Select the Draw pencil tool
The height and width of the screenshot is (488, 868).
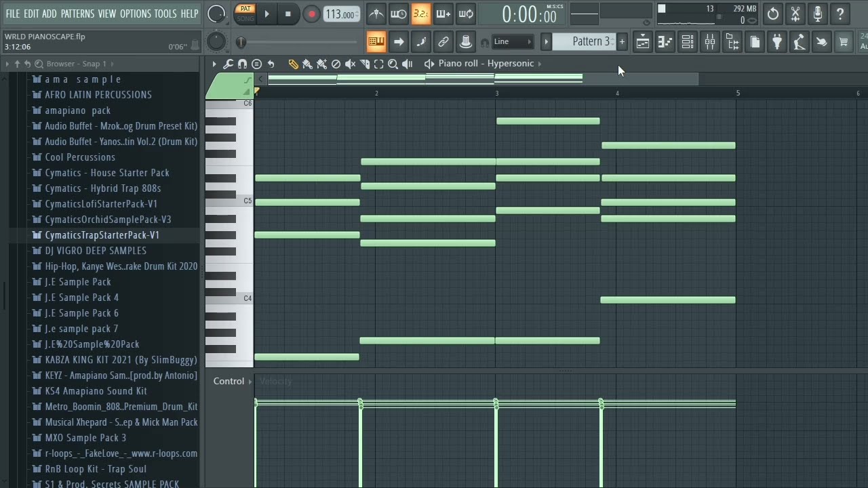(x=293, y=64)
